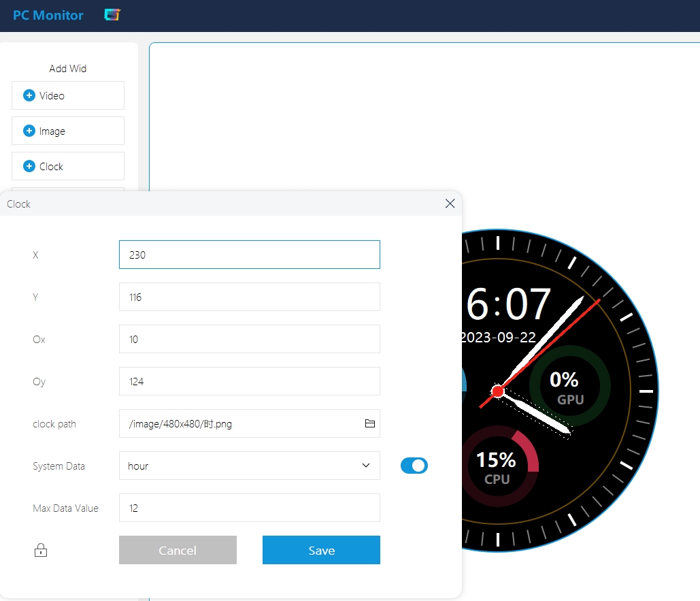Add a Clock widget plus icon
The image size is (700, 601).
point(29,166)
